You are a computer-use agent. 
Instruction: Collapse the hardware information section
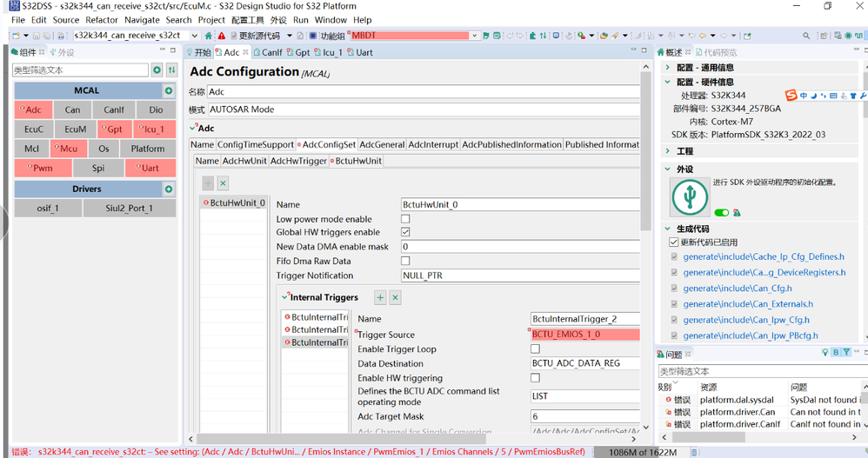668,82
